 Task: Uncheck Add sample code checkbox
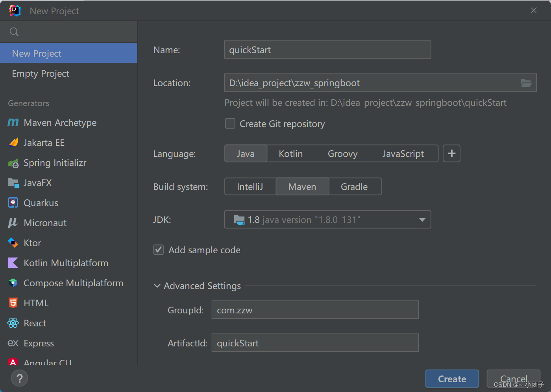(x=158, y=250)
